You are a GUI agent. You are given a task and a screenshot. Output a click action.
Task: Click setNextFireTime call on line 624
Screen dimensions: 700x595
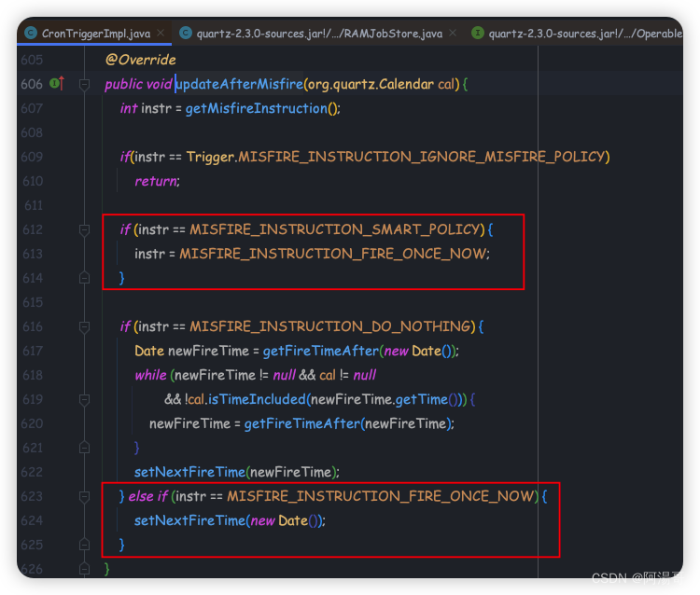point(190,520)
